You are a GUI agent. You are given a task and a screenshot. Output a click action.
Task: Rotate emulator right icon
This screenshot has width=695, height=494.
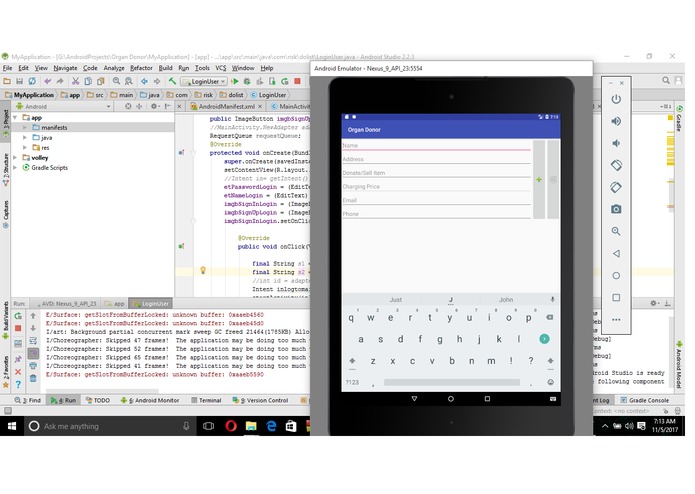tap(616, 187)
